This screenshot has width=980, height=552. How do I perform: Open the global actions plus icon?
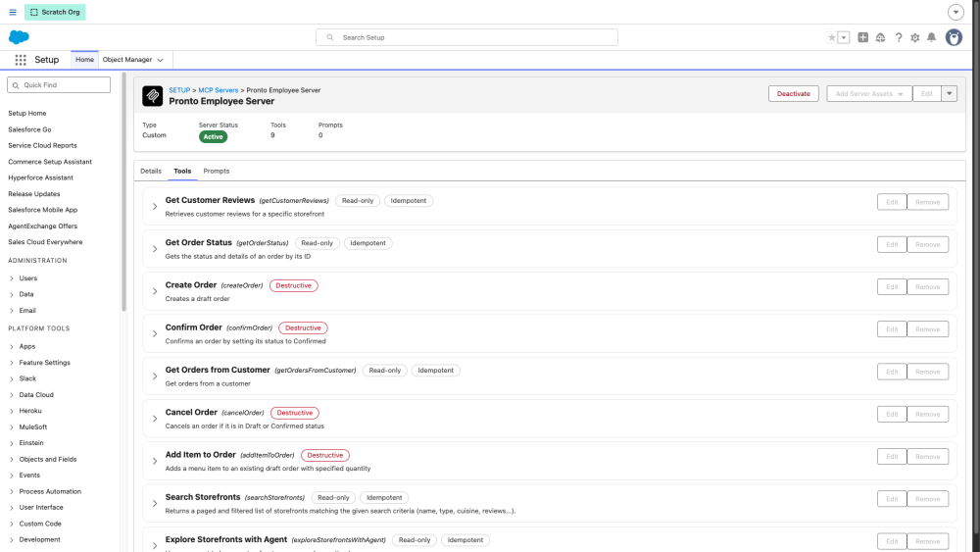(863, 37)
